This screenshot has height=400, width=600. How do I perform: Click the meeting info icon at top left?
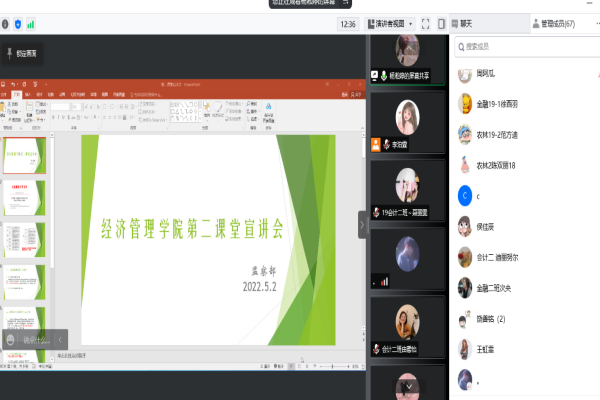[5, 23]
